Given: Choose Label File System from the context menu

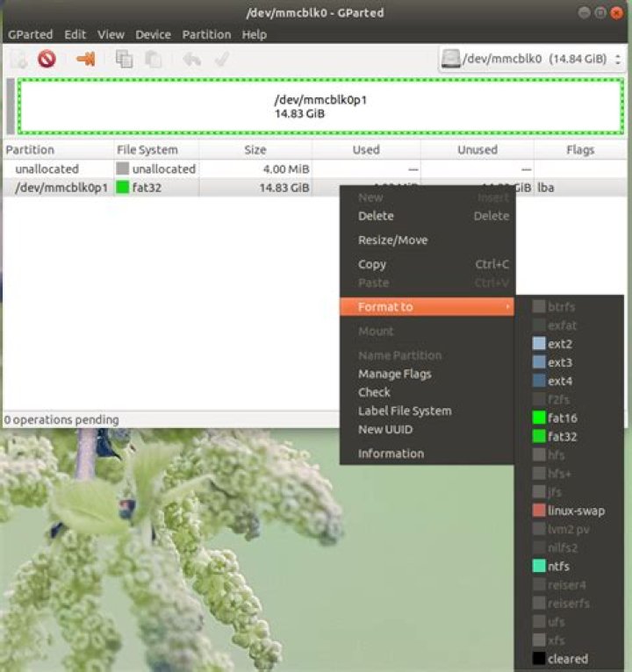Looking at the screenshot, I should click(x=427, y=411).
